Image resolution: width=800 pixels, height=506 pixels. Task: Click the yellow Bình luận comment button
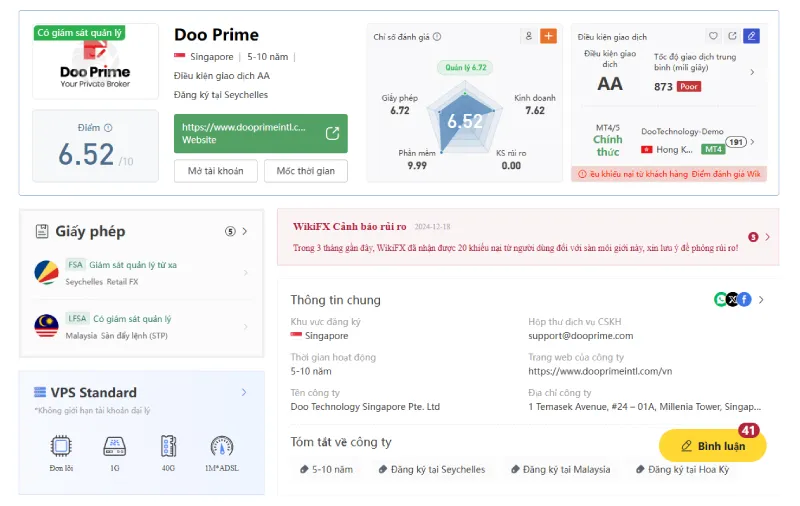pyautogui.click(x=712, y=446)
